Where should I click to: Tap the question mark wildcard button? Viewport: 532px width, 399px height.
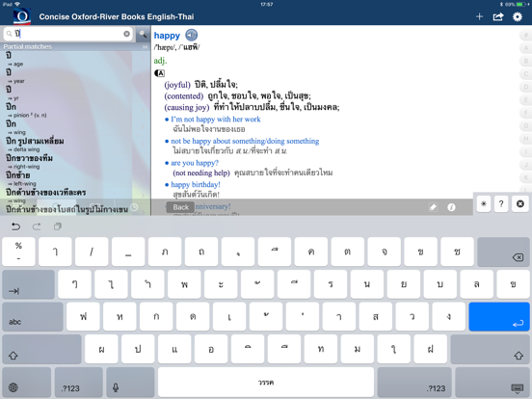501,203
